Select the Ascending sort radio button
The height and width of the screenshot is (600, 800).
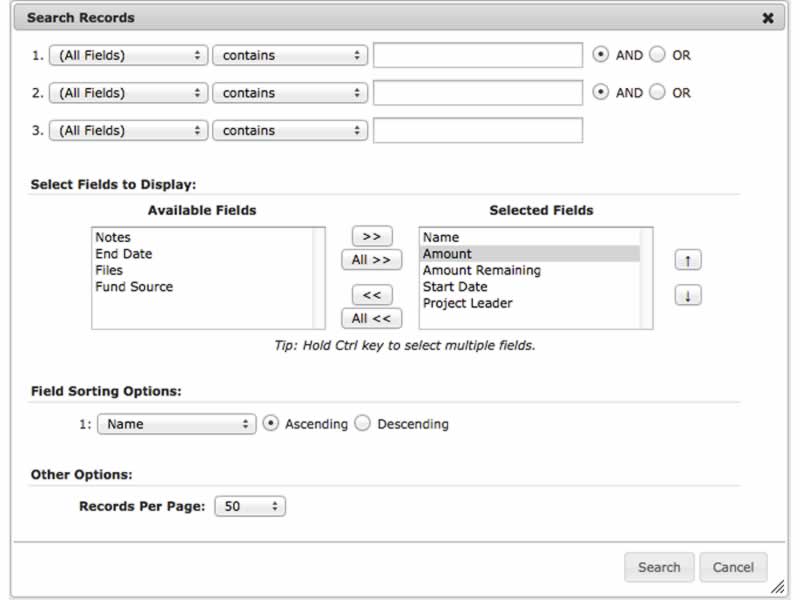(x=270, y=423)
